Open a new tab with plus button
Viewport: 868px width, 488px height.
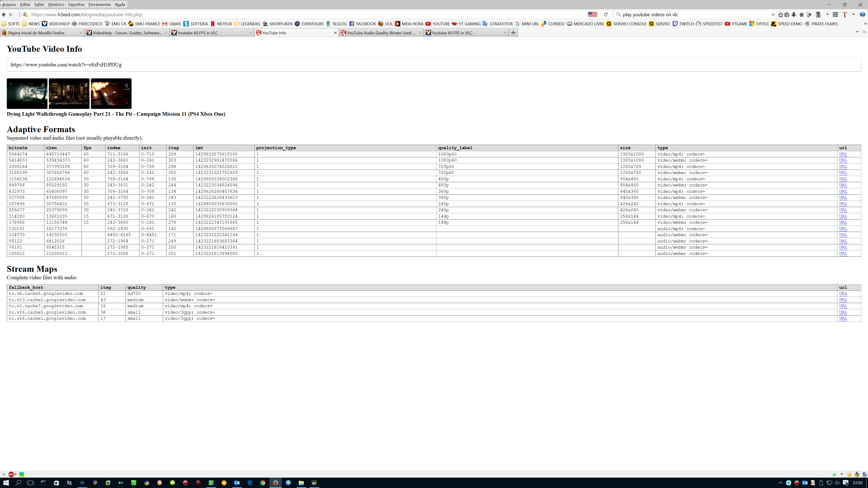[513, 33]
